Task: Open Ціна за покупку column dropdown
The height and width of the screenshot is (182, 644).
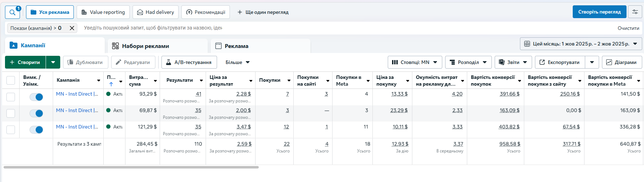Action: tap(408, 81)
